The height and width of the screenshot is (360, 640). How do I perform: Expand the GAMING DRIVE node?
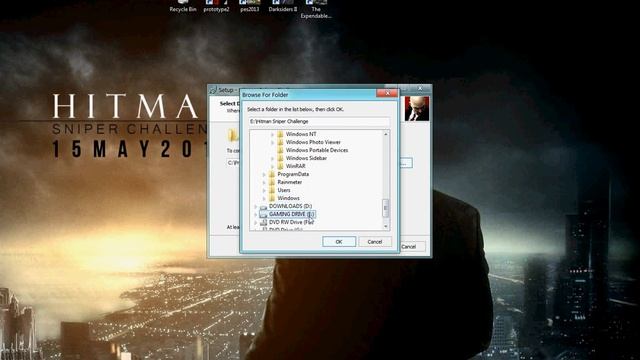[256, 214]
